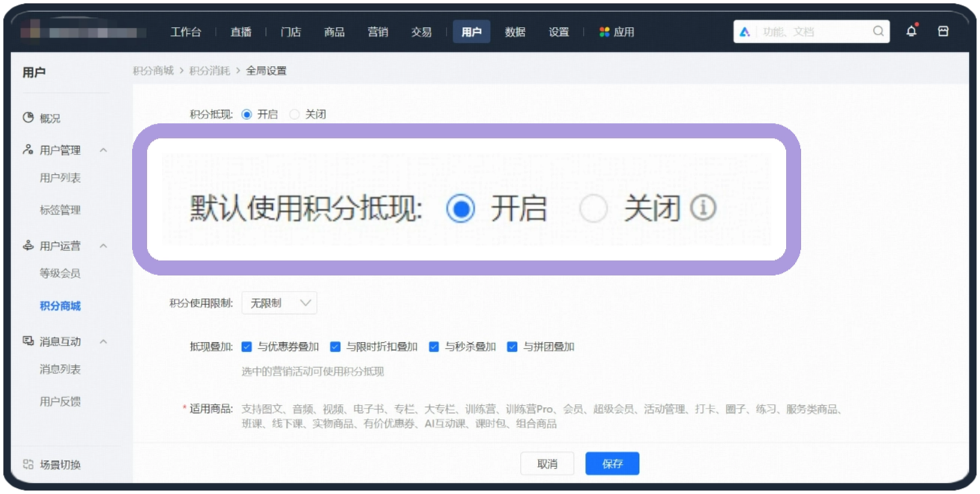This screenshot has height=494, width=980.
Task: Uncheck the 与优惠券叠加 checkbox
Action: [246, 346]
